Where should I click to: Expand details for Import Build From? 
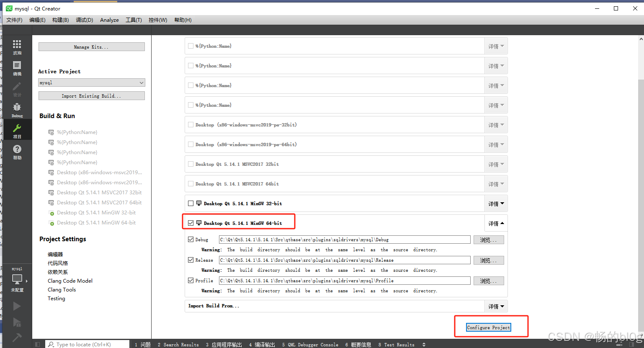[496, 306]
